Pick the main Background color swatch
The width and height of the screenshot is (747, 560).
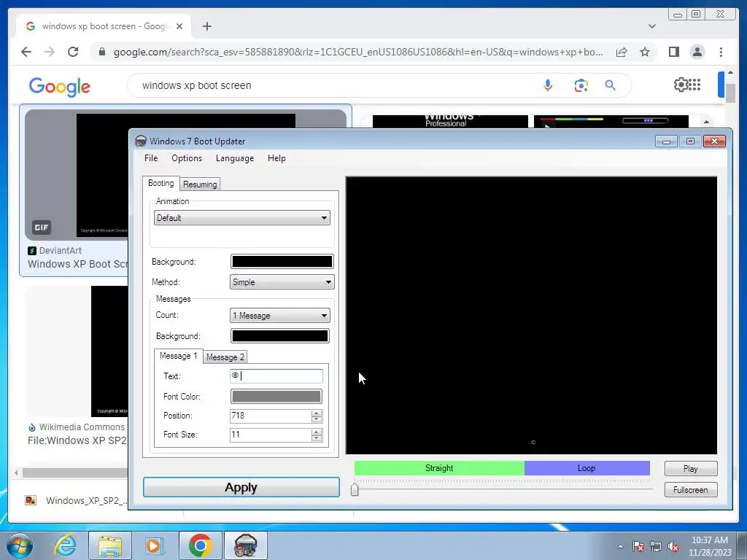[x=282, y=262]
